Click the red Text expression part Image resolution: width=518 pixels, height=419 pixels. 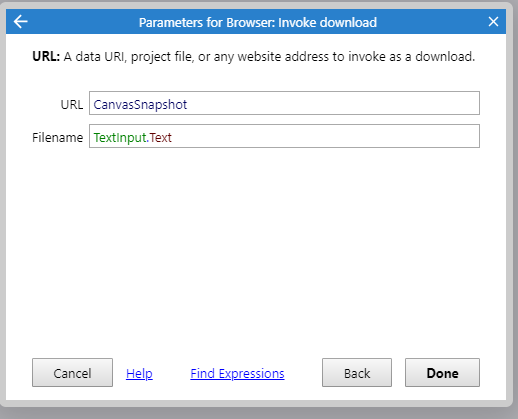(x=160, y=137)
